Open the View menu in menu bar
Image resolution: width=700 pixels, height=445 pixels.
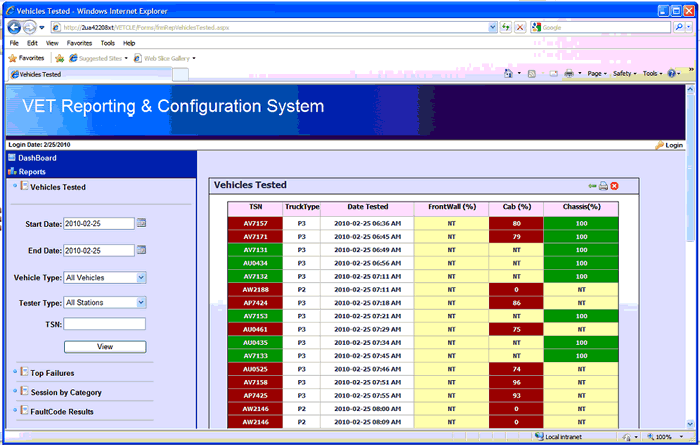click(50, 43)
